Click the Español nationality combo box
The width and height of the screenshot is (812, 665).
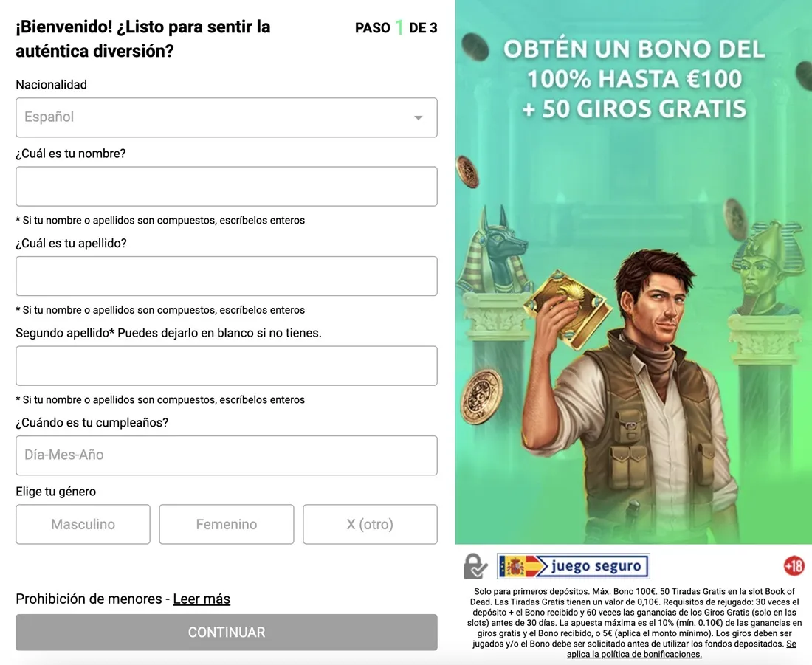(x=227, y=117)
